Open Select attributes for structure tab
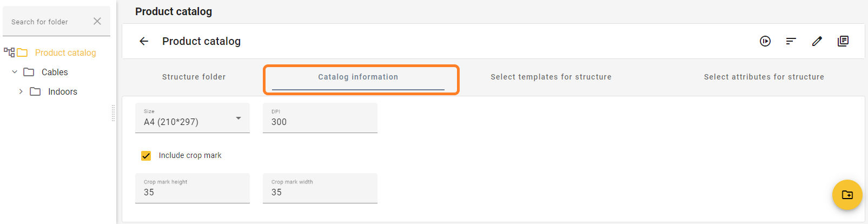The height and width of the screenshot is (224, 868). pos(764,77)
